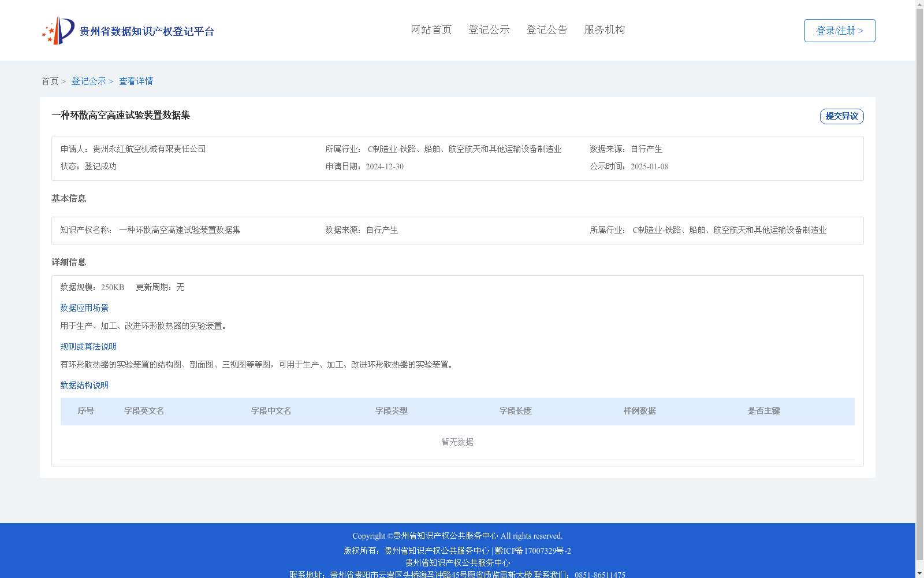Click the platform title 贵州省数据知识产权登记平台
The height and width of the screenshot is (578, 924).
[x=147, y=31]
